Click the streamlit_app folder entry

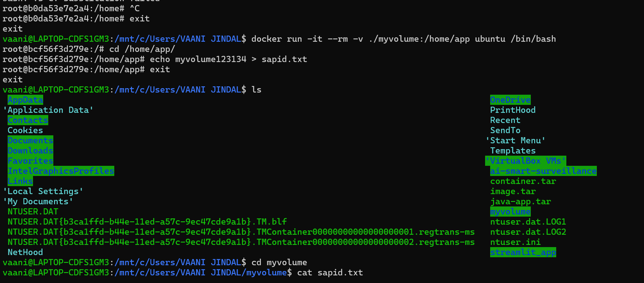(523, 252)
